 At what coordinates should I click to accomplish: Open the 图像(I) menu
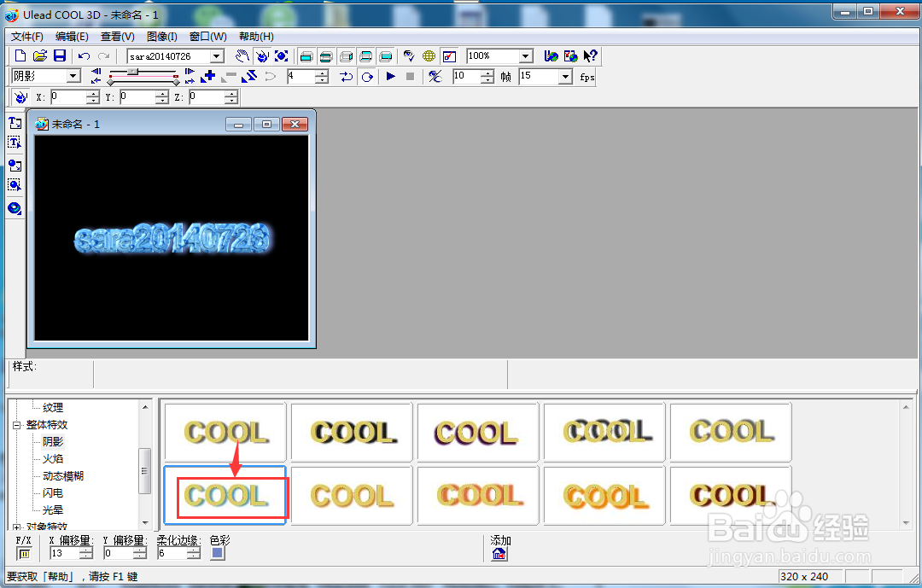(161, 37)
